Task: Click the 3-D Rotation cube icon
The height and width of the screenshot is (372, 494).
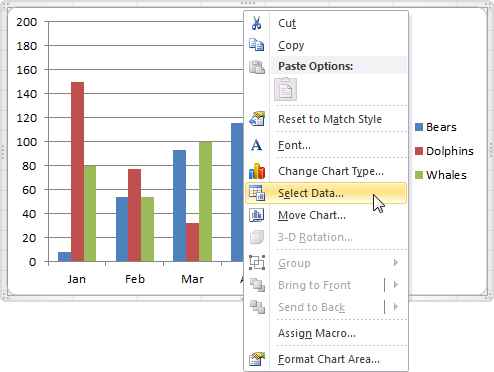Action: click(x=257, y=237)
